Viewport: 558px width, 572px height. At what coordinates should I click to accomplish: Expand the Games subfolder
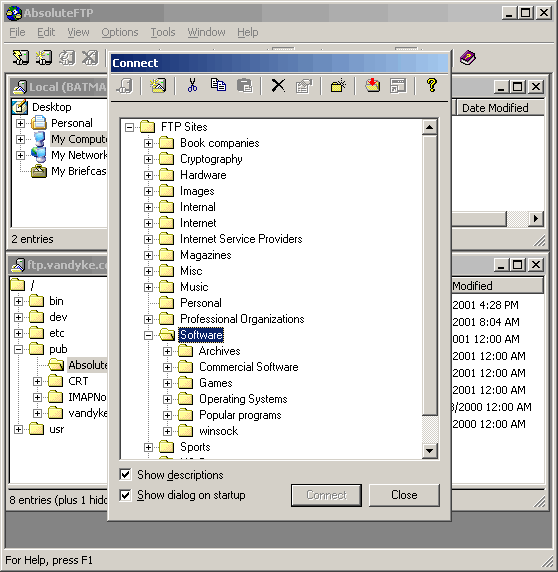(167, 383)
